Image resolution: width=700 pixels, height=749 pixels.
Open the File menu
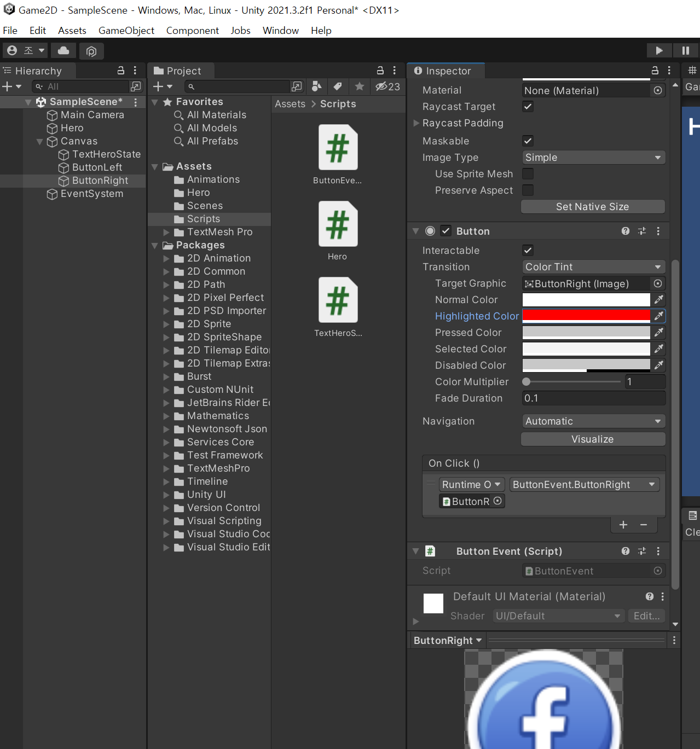[x=10, y=31]
